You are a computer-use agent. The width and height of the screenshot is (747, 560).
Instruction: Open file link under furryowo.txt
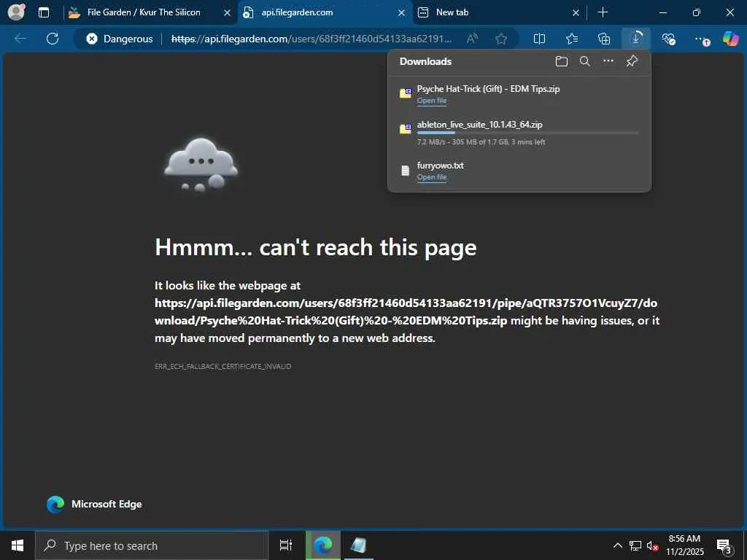432,177
